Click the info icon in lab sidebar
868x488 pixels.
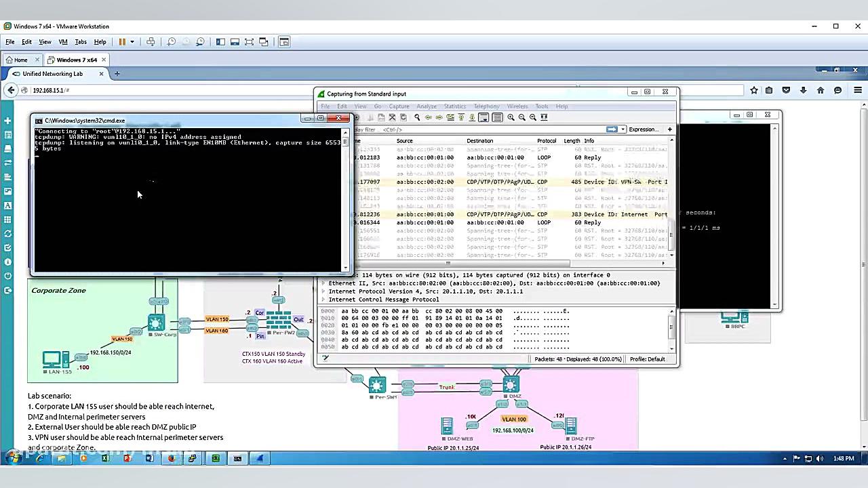tap(7, 262)
